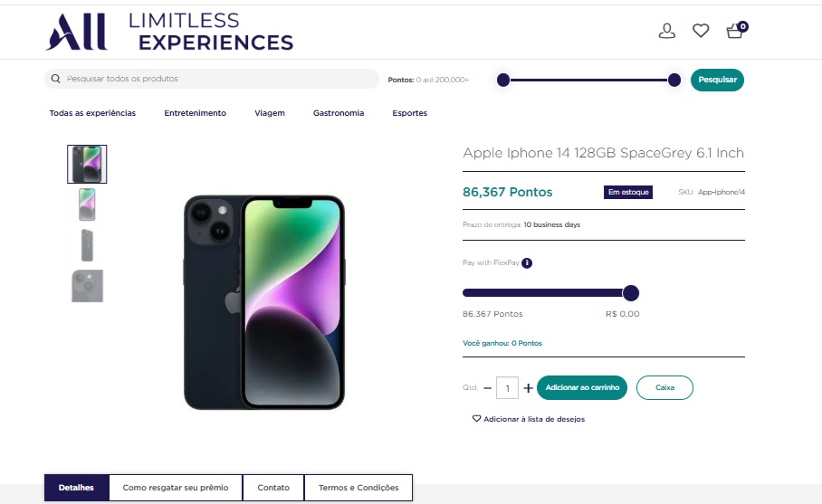Increase quantity with the plus icon
The height and width of the screenshot is (504, 822).
pos(529,388)
